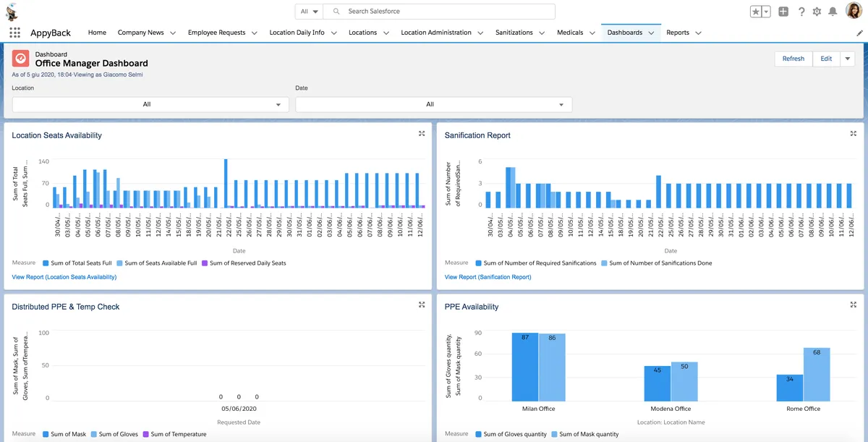The height and width of the screenshot is (442, 868).
Task: Click the Office Manager Dashboard title
Action: [92, 64]
